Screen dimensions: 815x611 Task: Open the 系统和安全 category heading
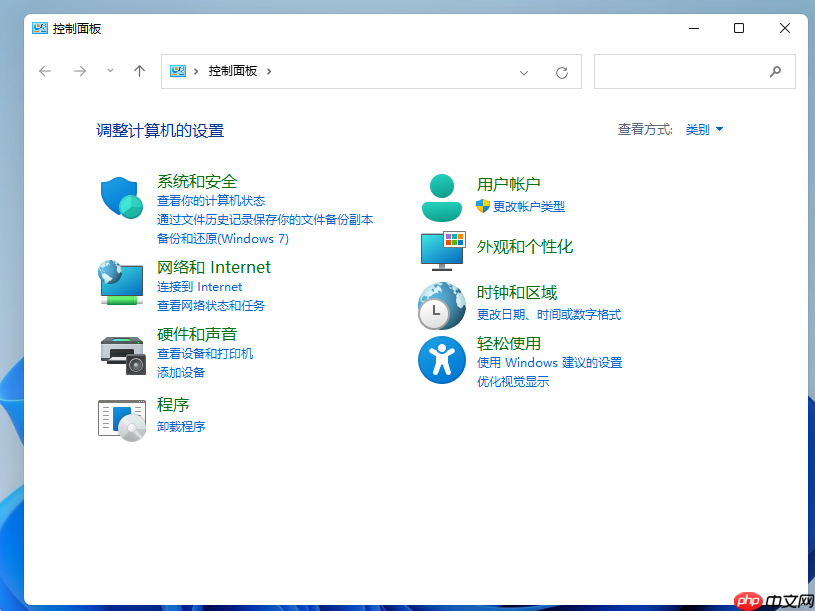[x=197, y=181]
